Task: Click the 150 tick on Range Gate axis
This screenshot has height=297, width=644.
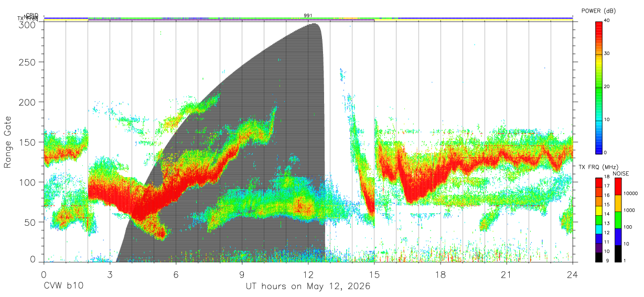Action: pyautogui.click(x=28, y=142)
